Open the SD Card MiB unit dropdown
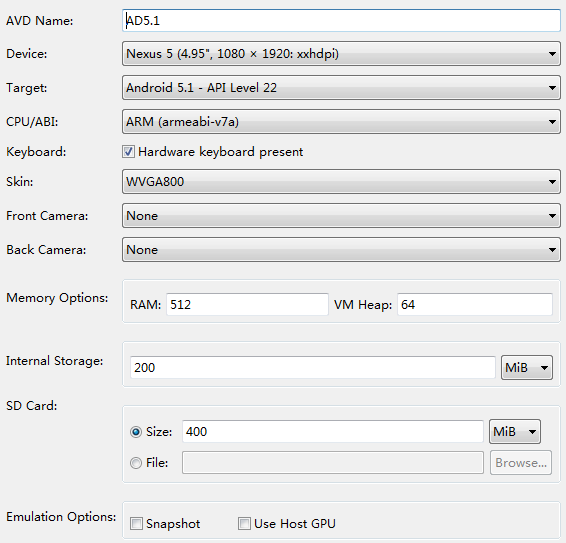 515,431
